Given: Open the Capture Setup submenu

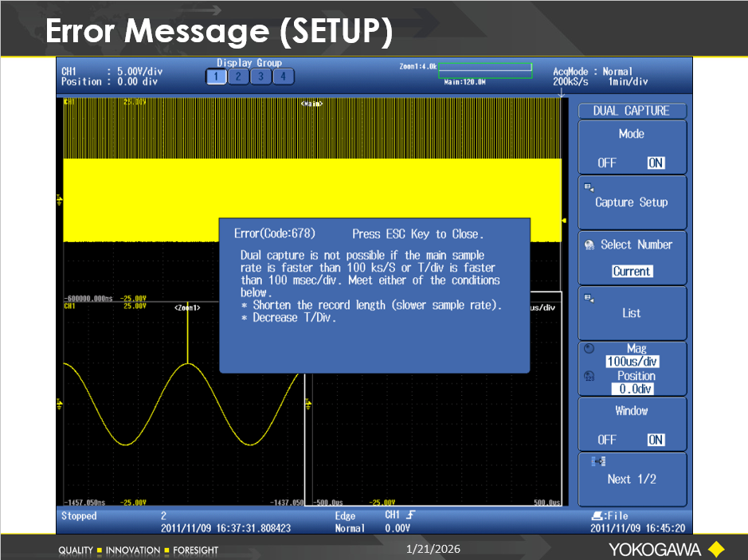Looking at the screenshot, I should (x=632, y=202).
